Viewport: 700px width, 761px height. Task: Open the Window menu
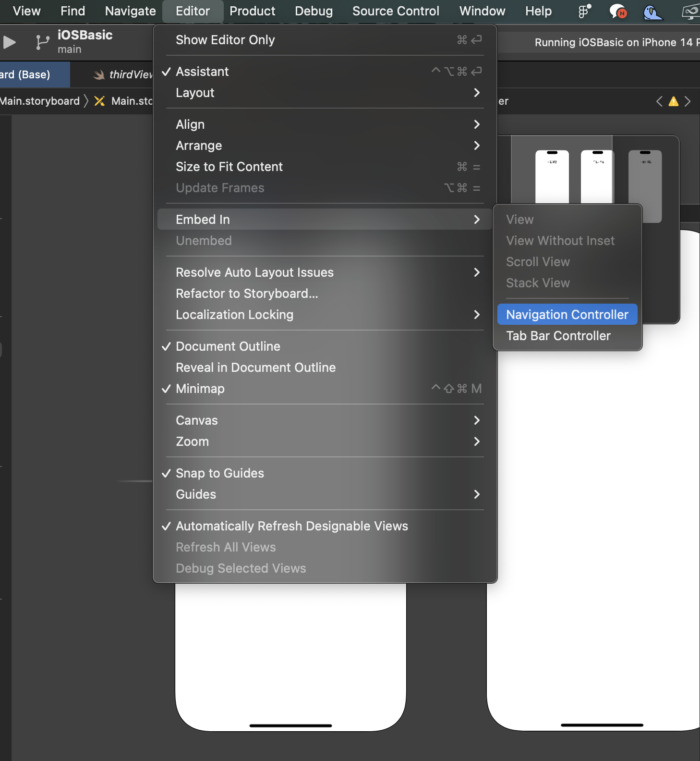coord(482,11)
